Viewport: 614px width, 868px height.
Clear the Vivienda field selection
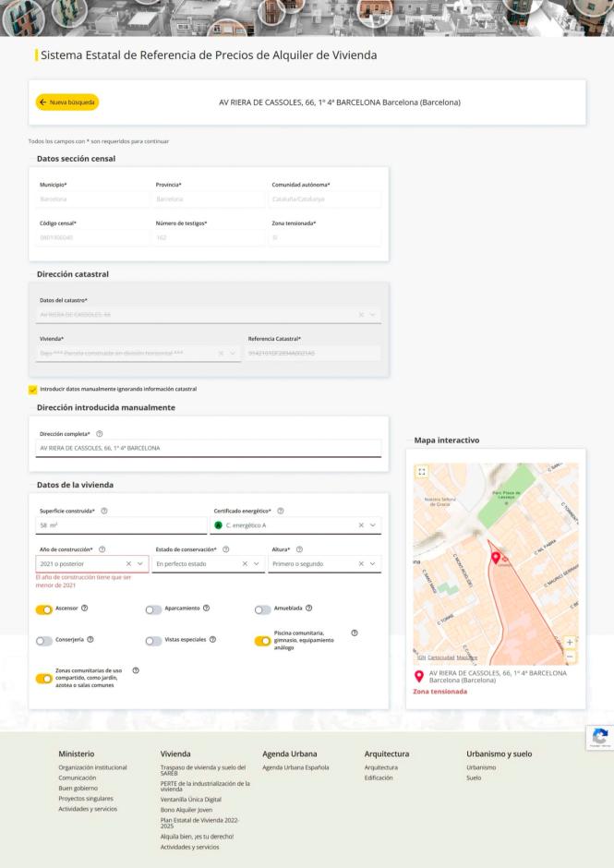click(x=221, y=353)
